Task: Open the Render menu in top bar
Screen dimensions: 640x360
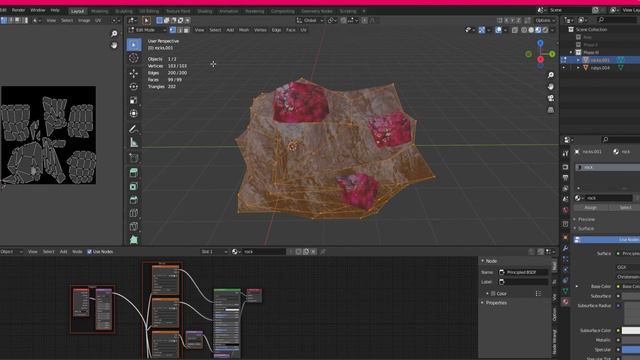Action: (18, 10)
